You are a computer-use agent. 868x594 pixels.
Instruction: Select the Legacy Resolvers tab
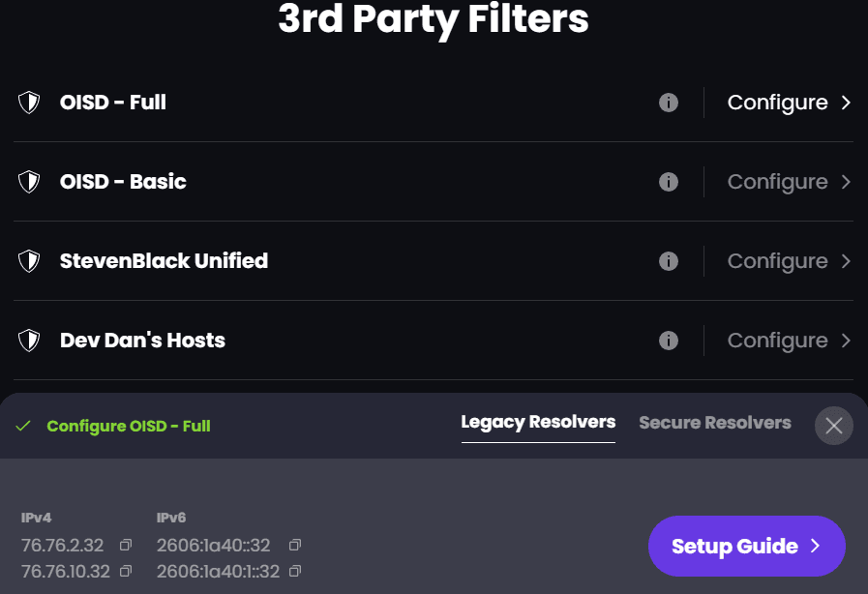pyautogui.click(x=538, y=423)
